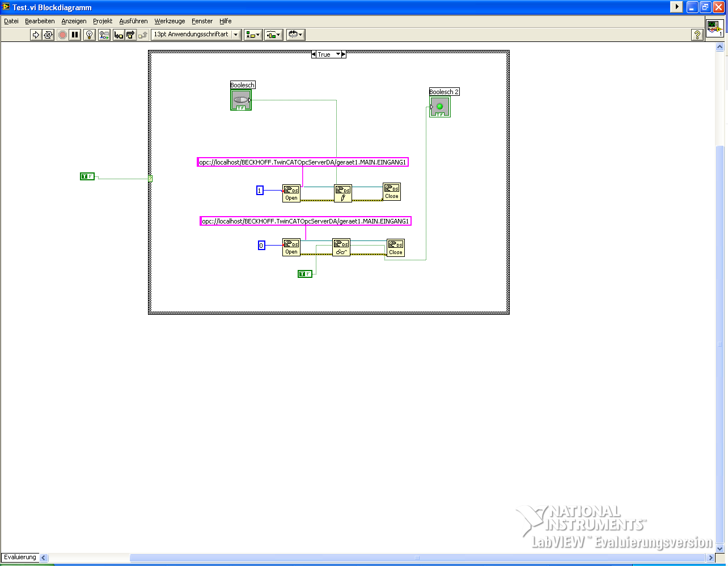Open the Fenster menu
Image resolution: width=728 pixels, height=566 pixels.
202,21
